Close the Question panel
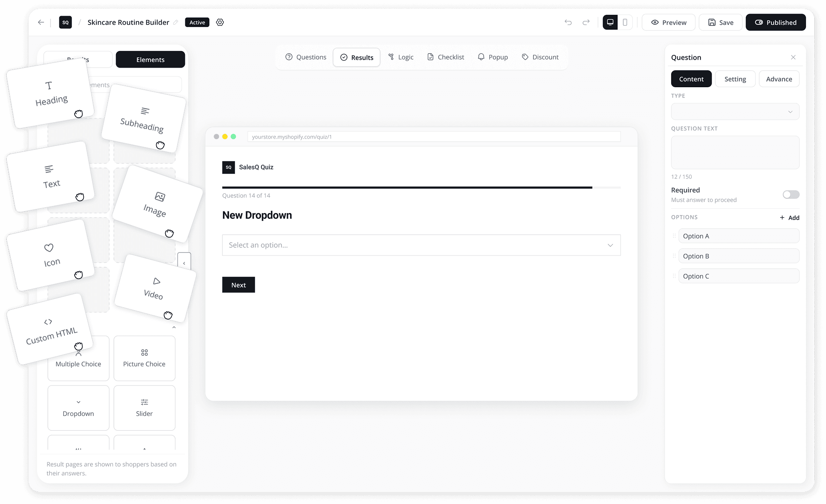Image resolution: width=826 pixels, height=504 pixels. pyautogui.click(x=793, y=57)
